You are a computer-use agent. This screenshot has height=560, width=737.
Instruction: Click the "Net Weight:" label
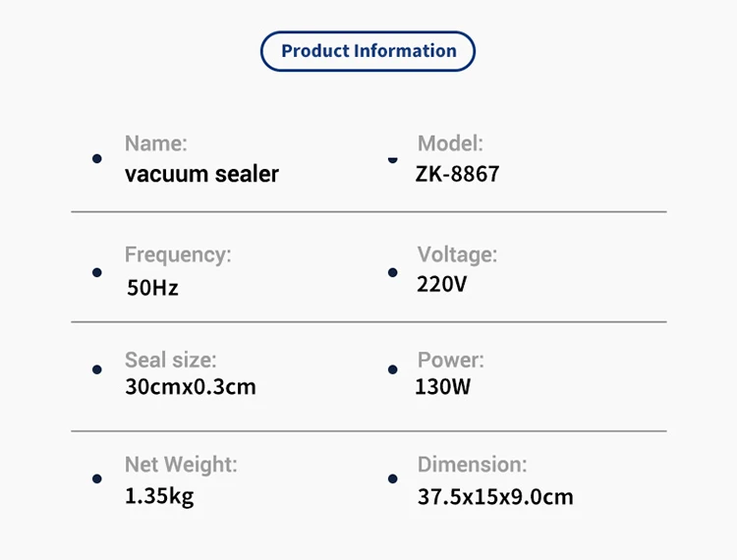pyautogui.click(x=181, y=464)
